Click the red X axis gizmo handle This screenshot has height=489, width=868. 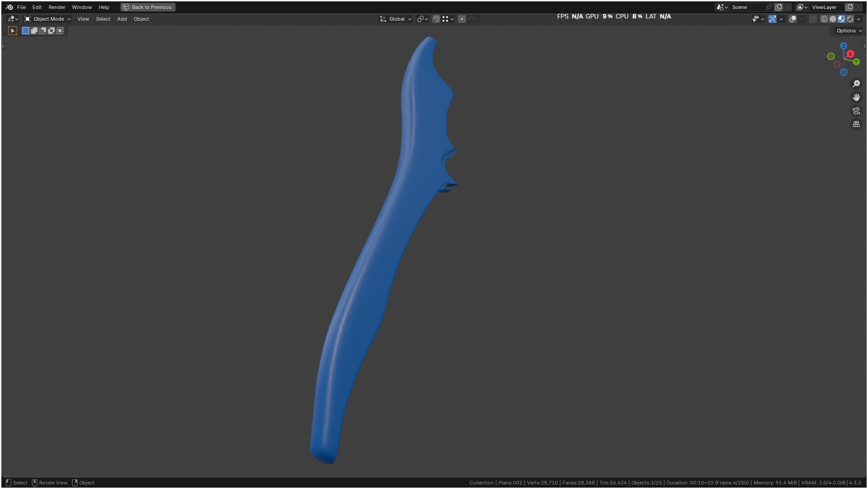click(x=850, y=54)
